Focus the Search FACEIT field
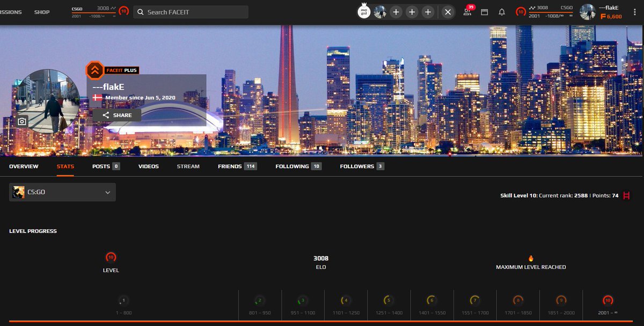 pos(191,12)
